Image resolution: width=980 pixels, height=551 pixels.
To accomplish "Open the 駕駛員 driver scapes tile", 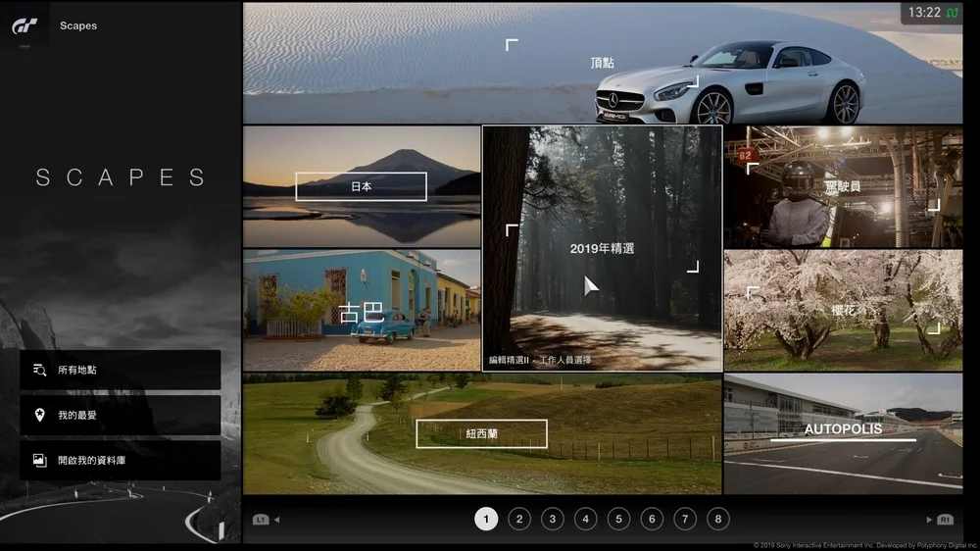I will coord(843,186).
